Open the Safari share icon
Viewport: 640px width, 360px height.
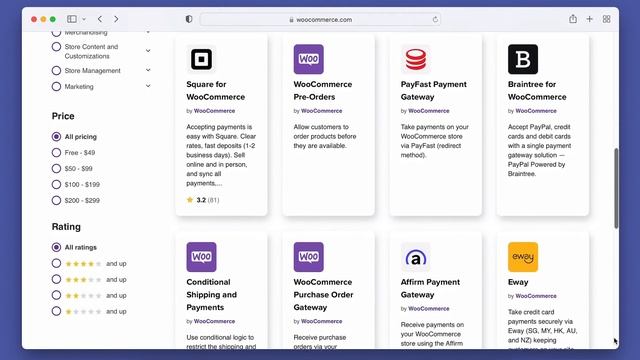pos(573,19)
